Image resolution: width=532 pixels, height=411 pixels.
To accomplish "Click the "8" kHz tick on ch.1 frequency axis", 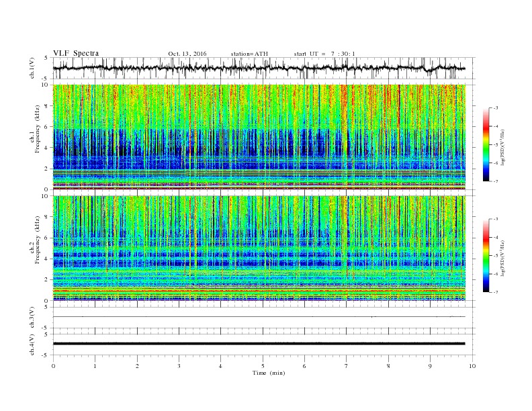I will click(47, 106).
